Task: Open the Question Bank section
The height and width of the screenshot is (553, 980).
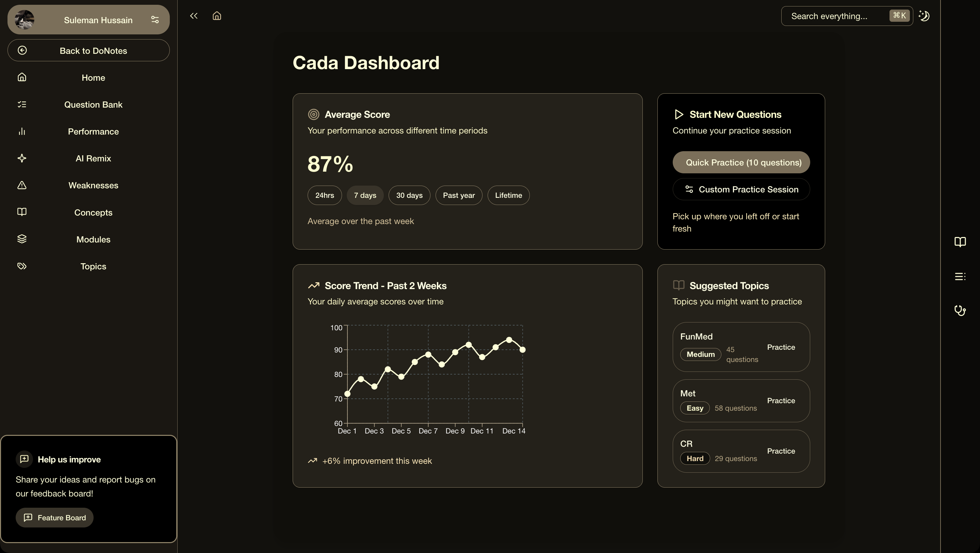Action: tap(93, 105)
